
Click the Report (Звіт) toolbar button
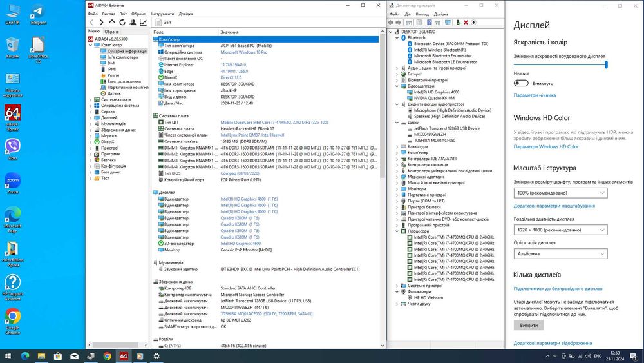pyautogui.click(x=163, y=22)
